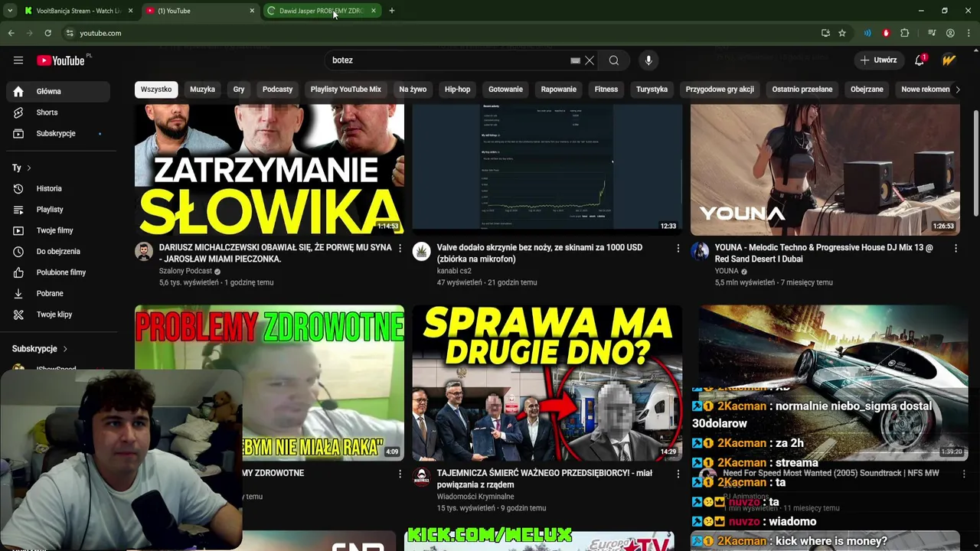Open a new browser tab

tap(392, 11)
